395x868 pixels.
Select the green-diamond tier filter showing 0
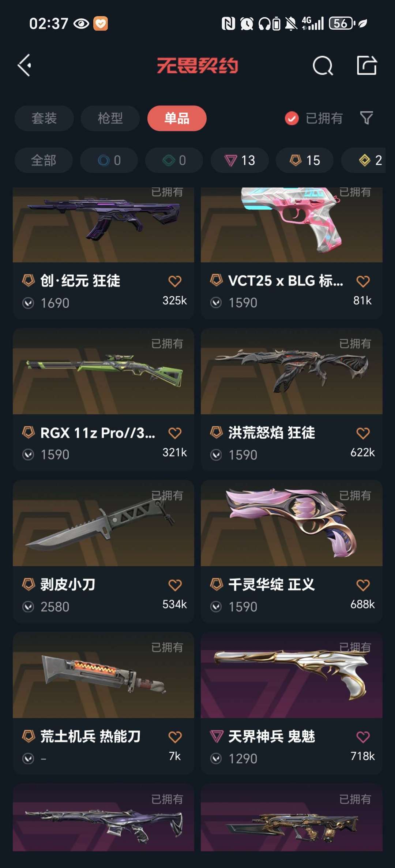tap(174, 160)
